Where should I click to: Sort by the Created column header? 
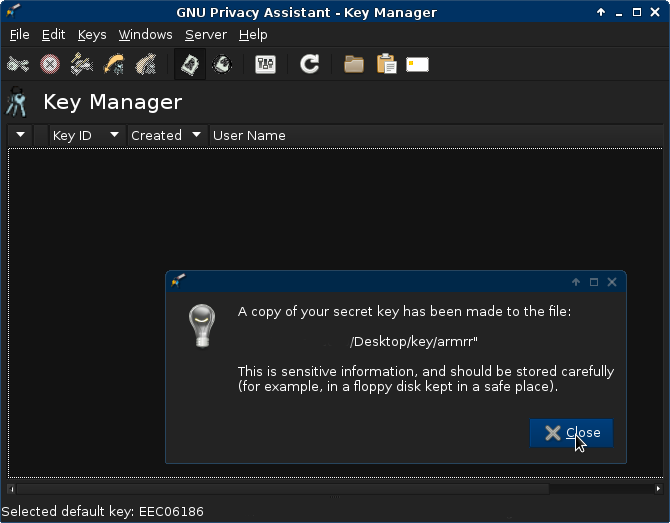point(167,135)
